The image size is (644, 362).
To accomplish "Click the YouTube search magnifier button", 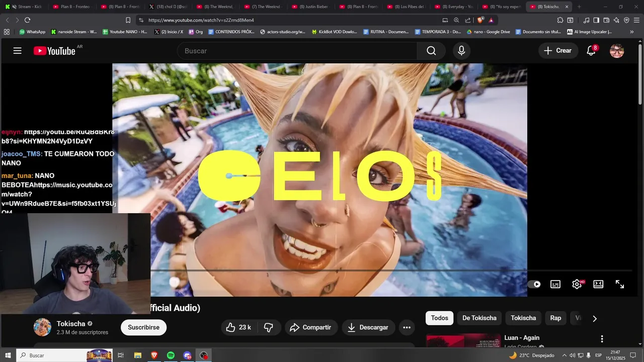I will pos(431,51).
